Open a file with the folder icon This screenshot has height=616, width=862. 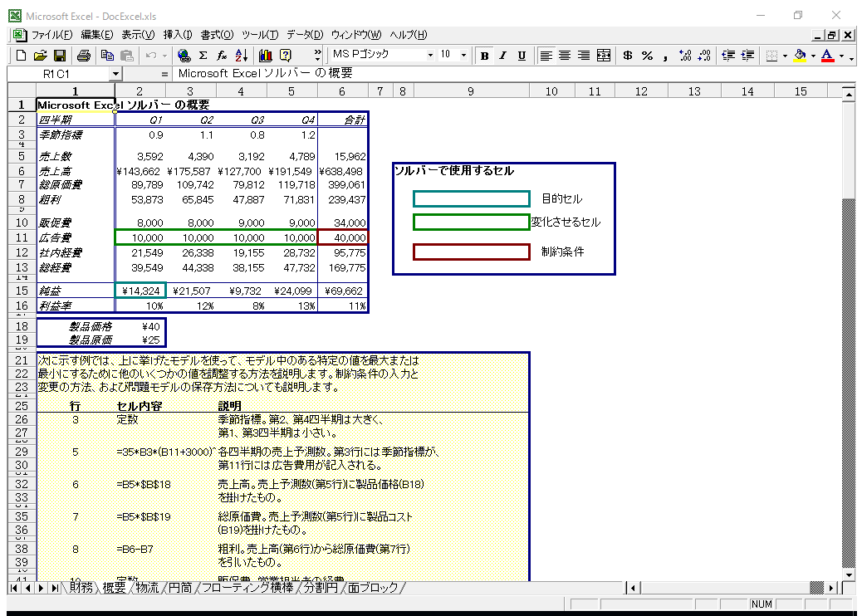point(40,56)
